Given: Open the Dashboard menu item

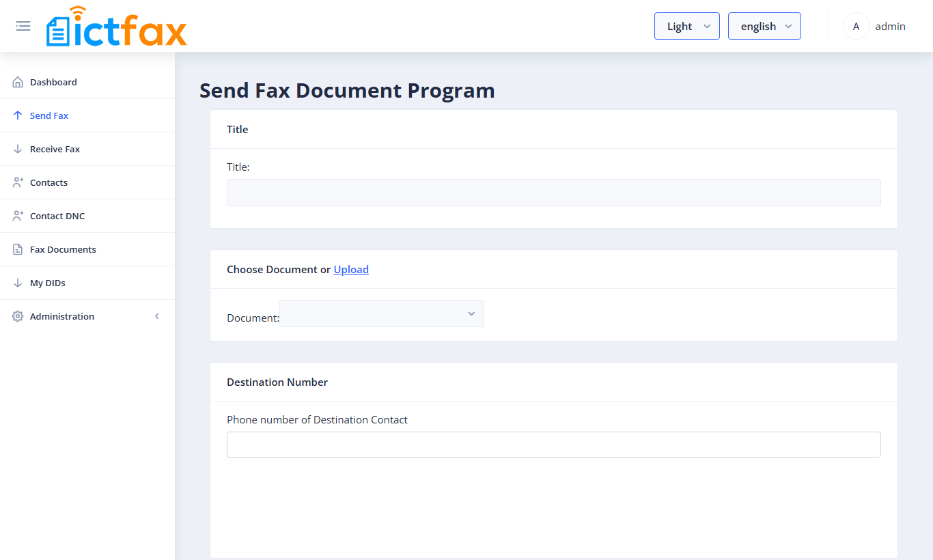Looking at the screenshot, I should 87,82.
